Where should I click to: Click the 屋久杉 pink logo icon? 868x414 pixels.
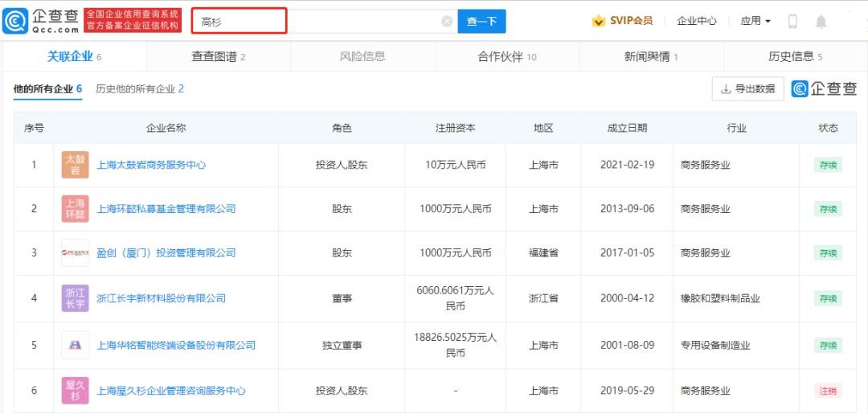(x=76, y=391)
